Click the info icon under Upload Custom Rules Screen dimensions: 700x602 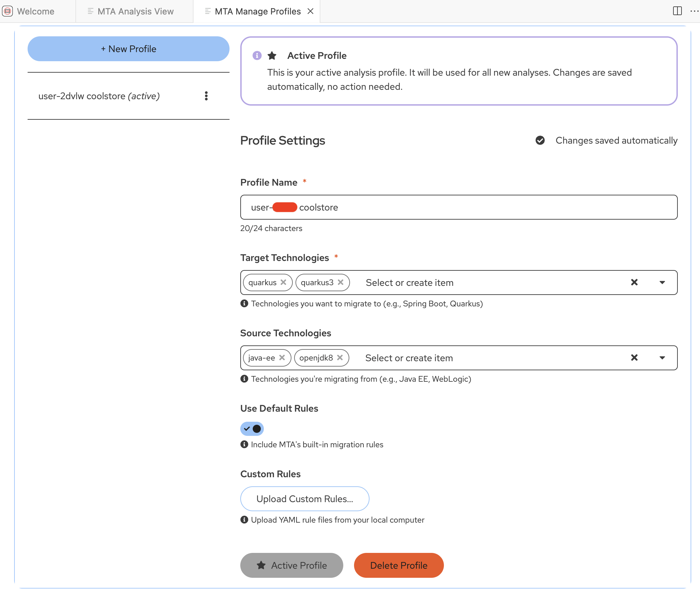coord(244,520)
